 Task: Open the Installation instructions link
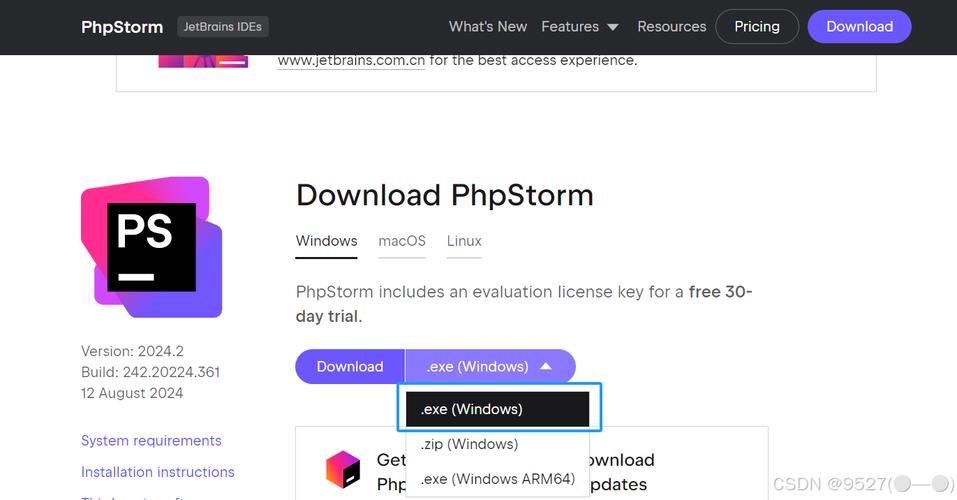click(158, 472)
